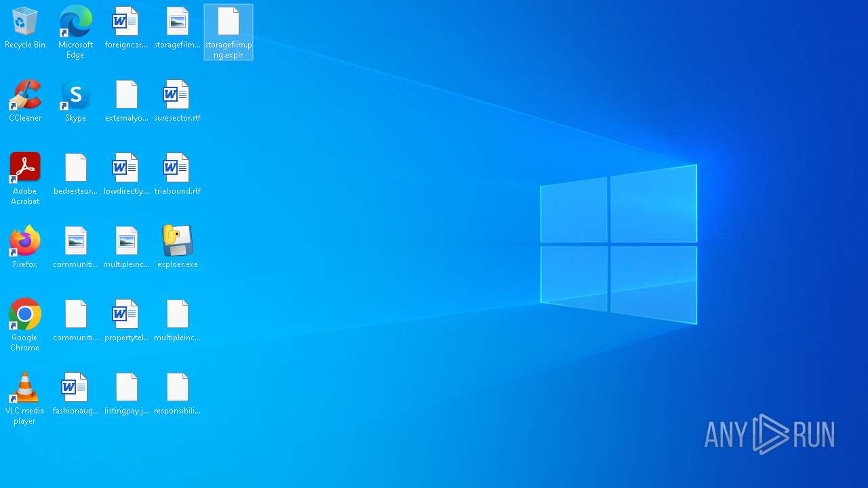Select the bedrestaur blank file icon
The image size is (868, 488).
(75, 175)
